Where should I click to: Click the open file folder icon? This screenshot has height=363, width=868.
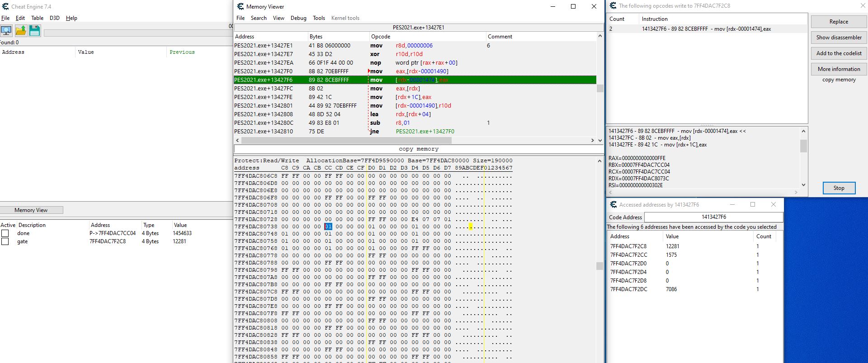click(x=21, y=31)
